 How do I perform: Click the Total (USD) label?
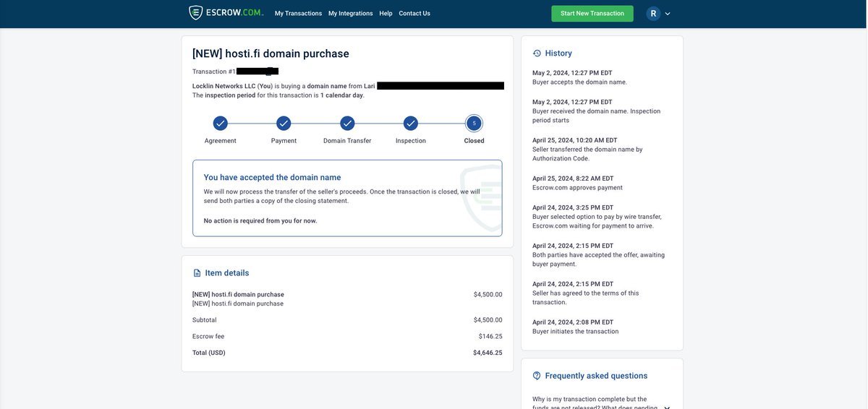[209, 353]
